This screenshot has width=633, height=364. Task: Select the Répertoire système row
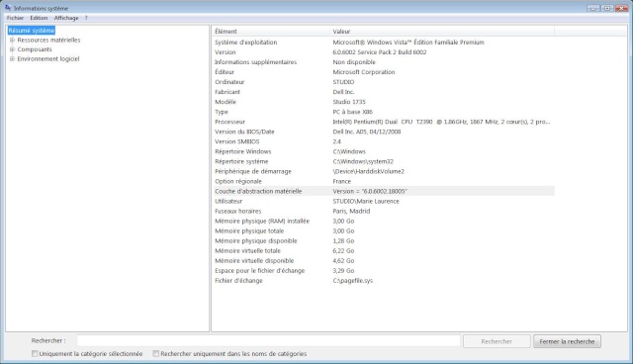pyautogui.click(x=383, y=161)
